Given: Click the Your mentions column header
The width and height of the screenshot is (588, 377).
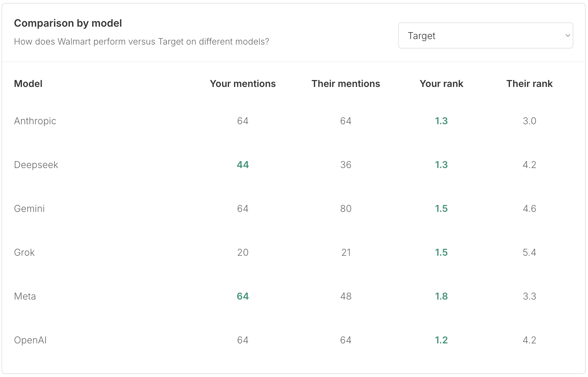Looking at the screenshot, I should click(243, 84).
